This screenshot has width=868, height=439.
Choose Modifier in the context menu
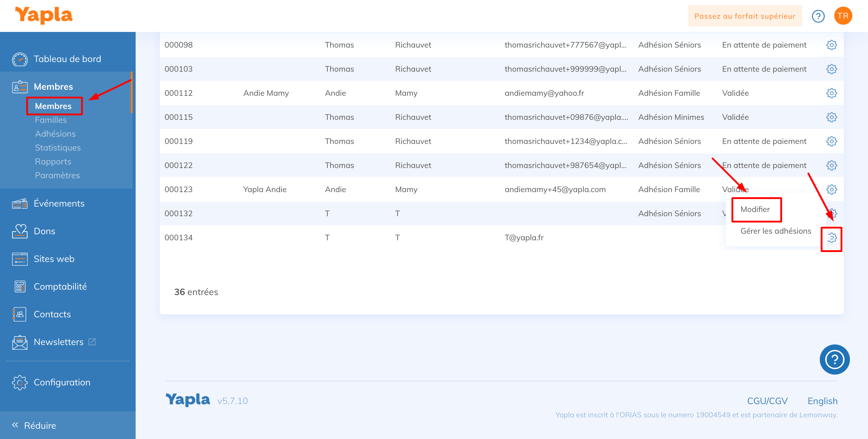pos(755,209)
